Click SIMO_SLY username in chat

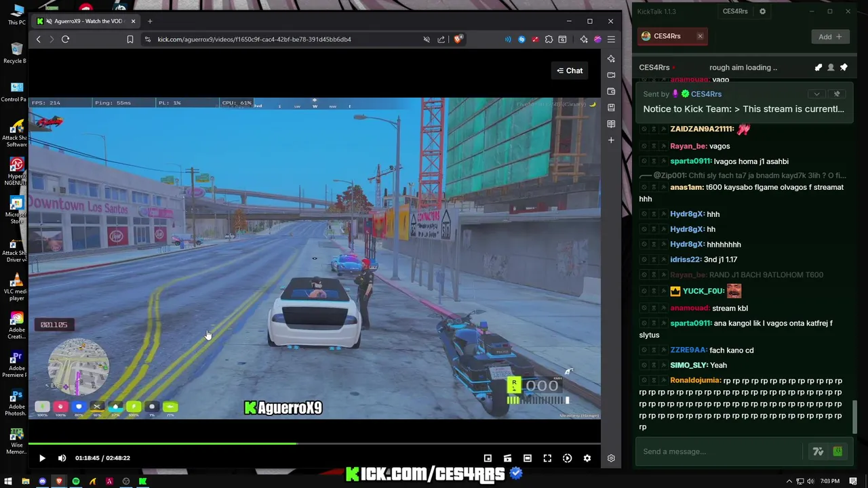tap(689, 365)
